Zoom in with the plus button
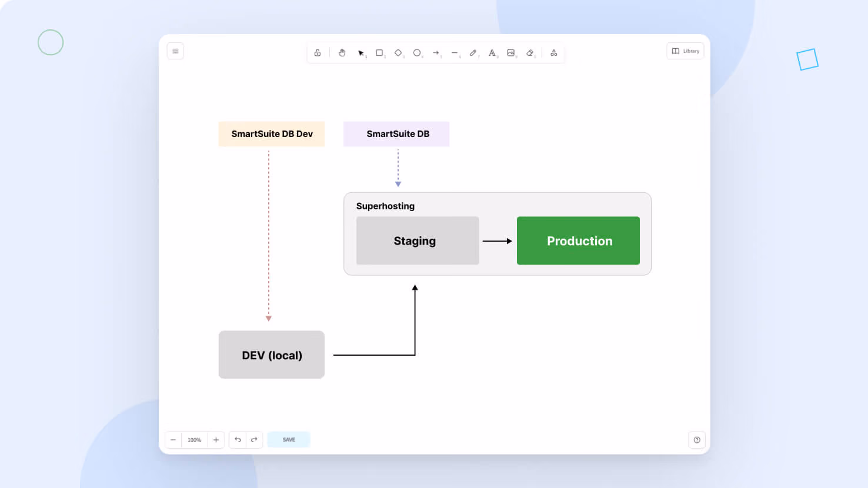868x488 pixels. [216, 440]
